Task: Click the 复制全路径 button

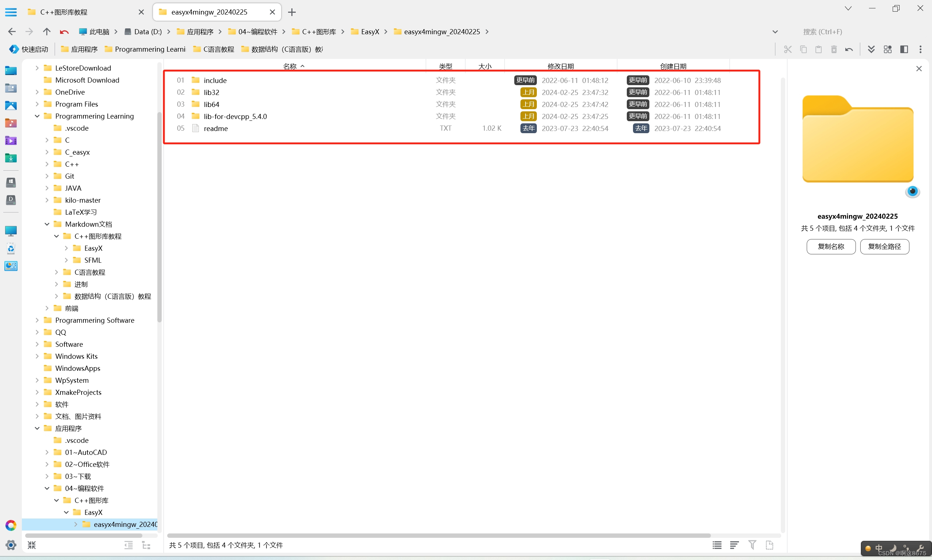Action: (x=884, y=246)
